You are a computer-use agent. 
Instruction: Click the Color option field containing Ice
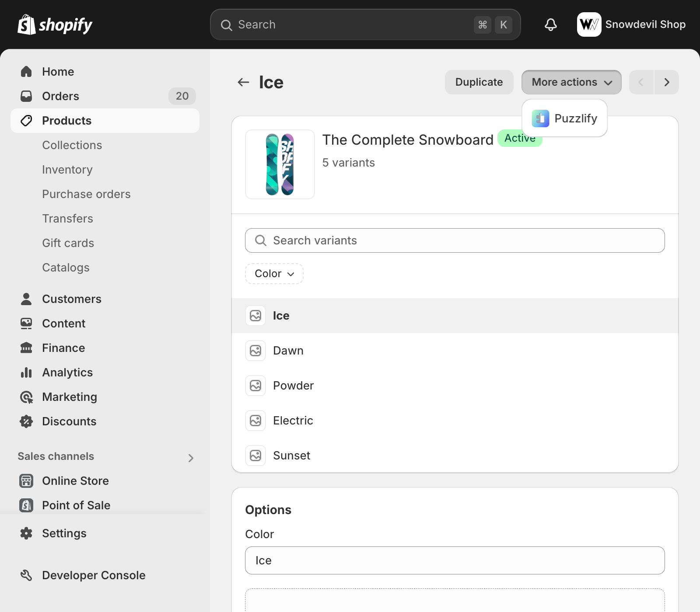pos(455,560)
